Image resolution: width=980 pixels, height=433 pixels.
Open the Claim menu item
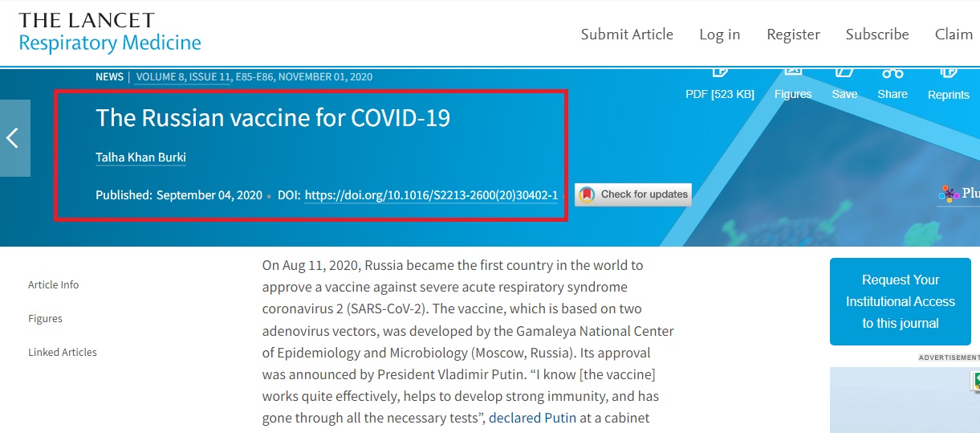click(x=954, y=34)
